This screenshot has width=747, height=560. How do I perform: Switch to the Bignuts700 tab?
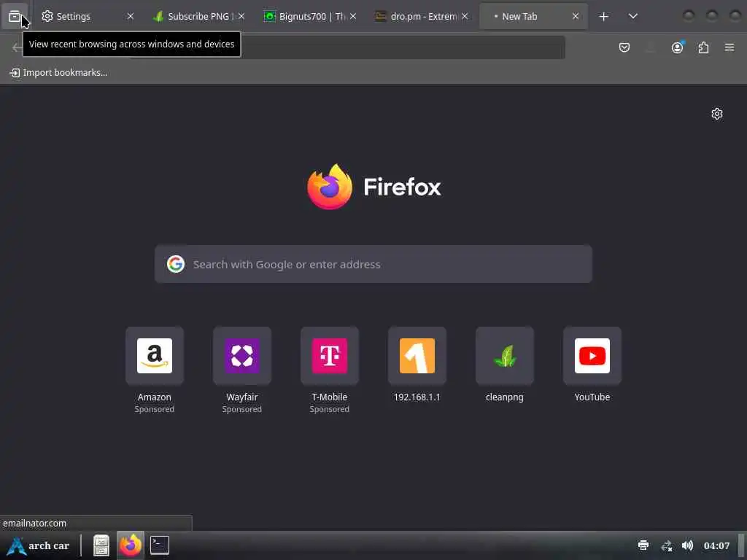[x=311, y=16]
